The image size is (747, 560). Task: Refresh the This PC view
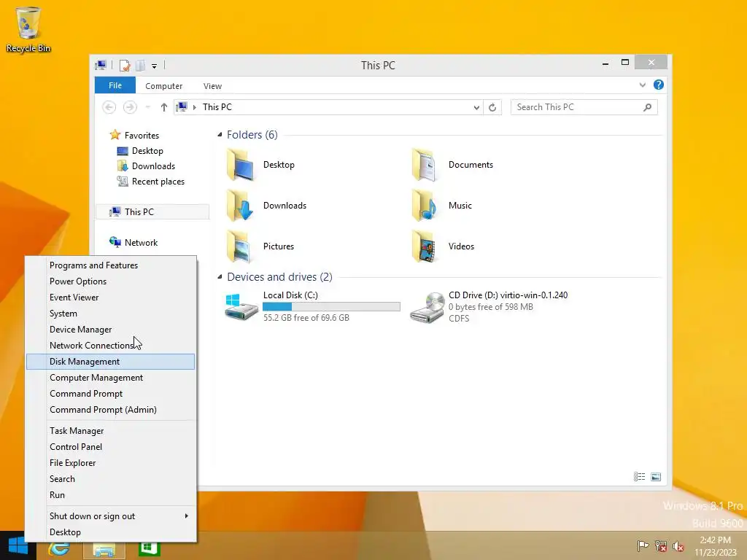[492, 108]
